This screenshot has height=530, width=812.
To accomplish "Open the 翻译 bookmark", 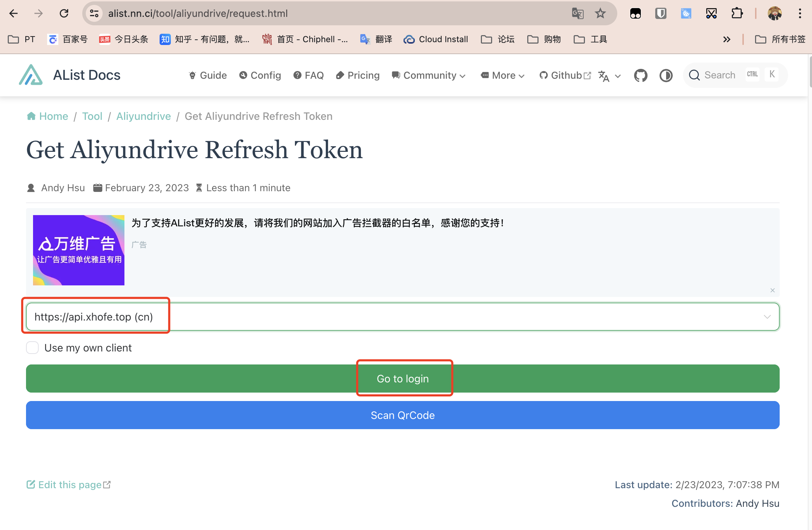I will click(376, 39).
